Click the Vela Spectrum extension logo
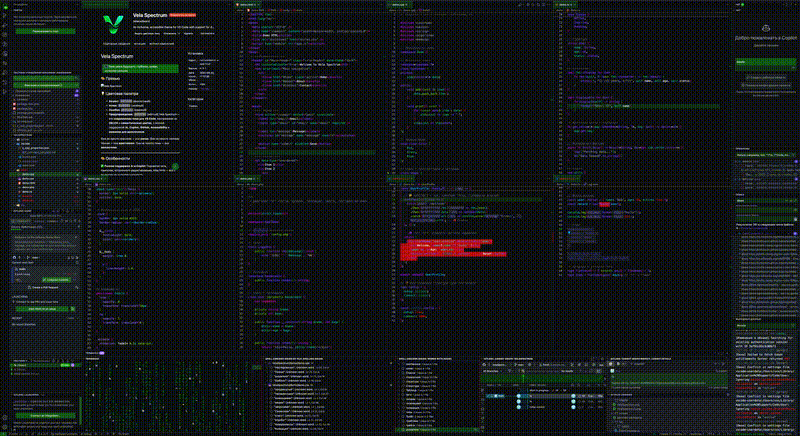Image resolution: width=800 pixels, height=436 pixels. click(x=113, y=24)
